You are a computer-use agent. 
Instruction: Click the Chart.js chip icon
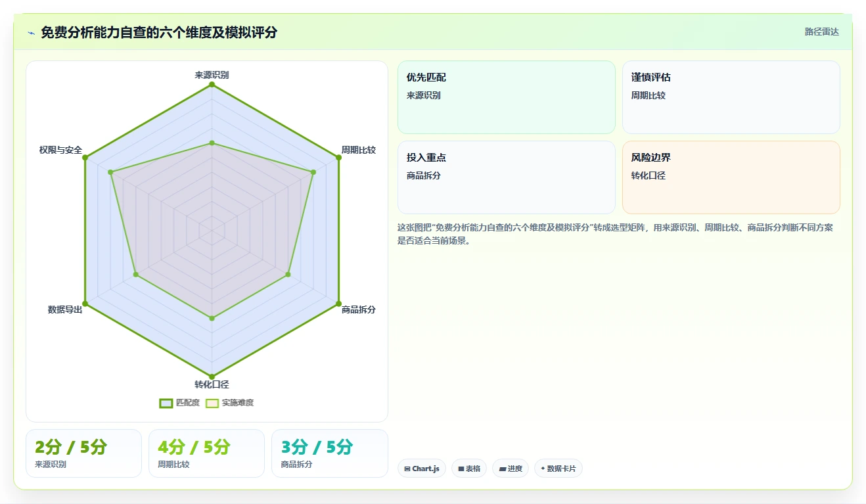tap(407, 469)
